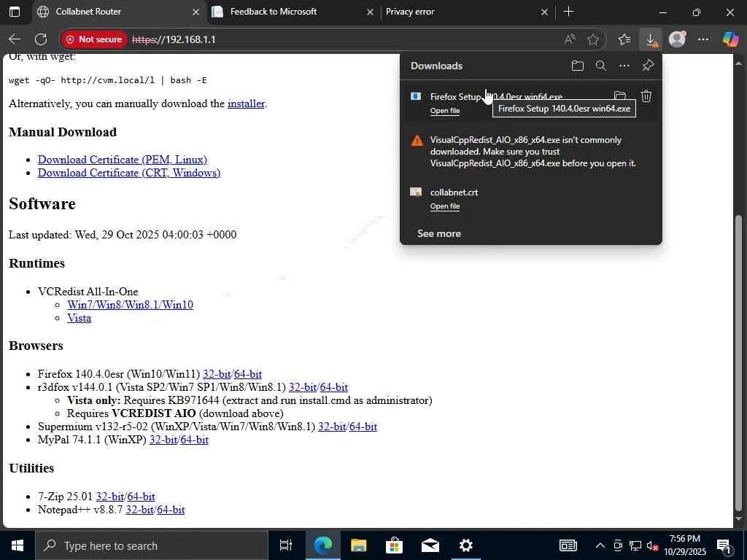Open downloads folder icon in Downloads panel
This screenshot has height=560, width=747.
[578, 66]
